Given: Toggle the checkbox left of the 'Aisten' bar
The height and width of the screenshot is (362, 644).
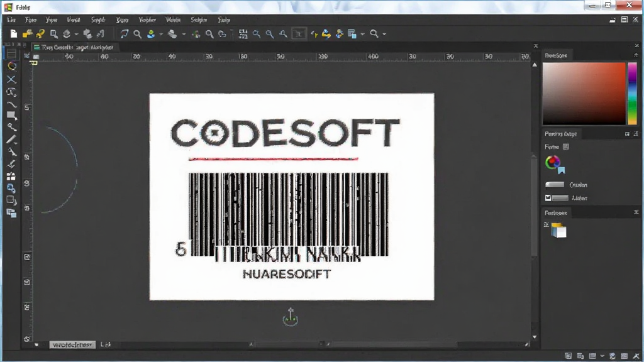Looking at the screenshot, I should [x=548, y=198].
